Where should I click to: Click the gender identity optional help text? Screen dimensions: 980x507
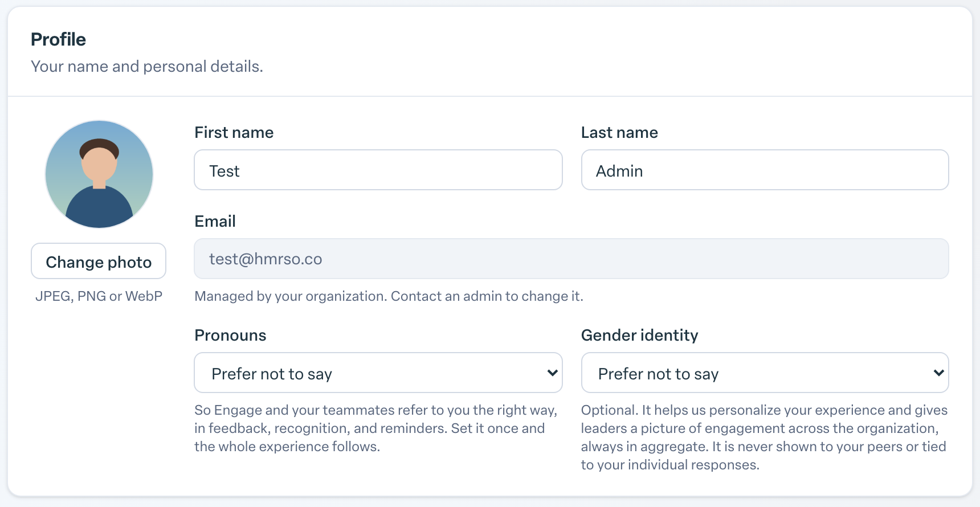pos(764,438)
